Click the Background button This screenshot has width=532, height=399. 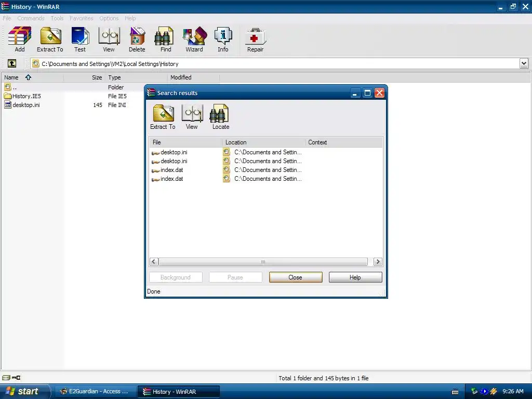(176, 277)
